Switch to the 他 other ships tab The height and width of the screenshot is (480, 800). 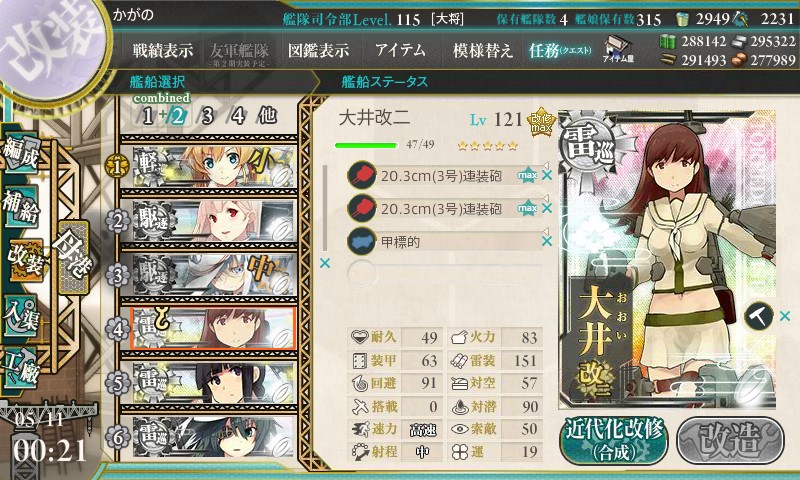pos(267,116)
